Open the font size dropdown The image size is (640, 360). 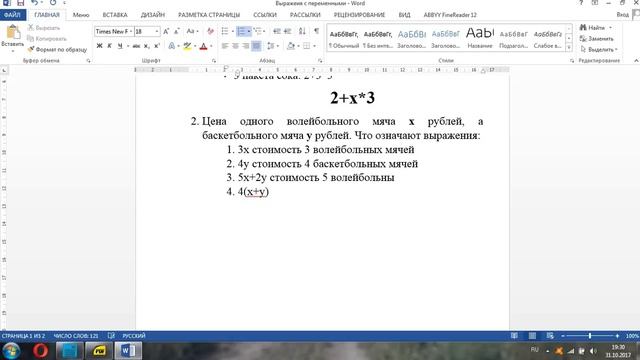click(157, 31)
